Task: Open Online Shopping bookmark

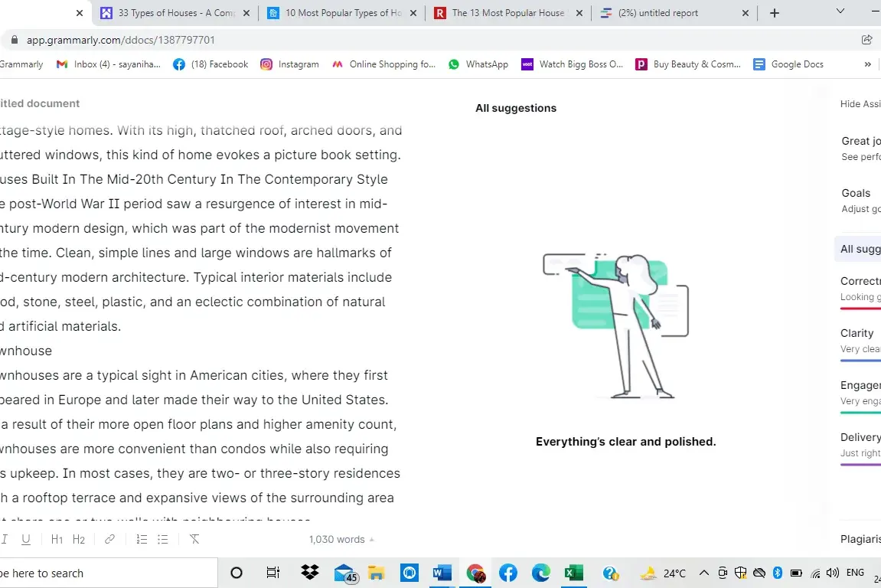Action: click(383, 64)
